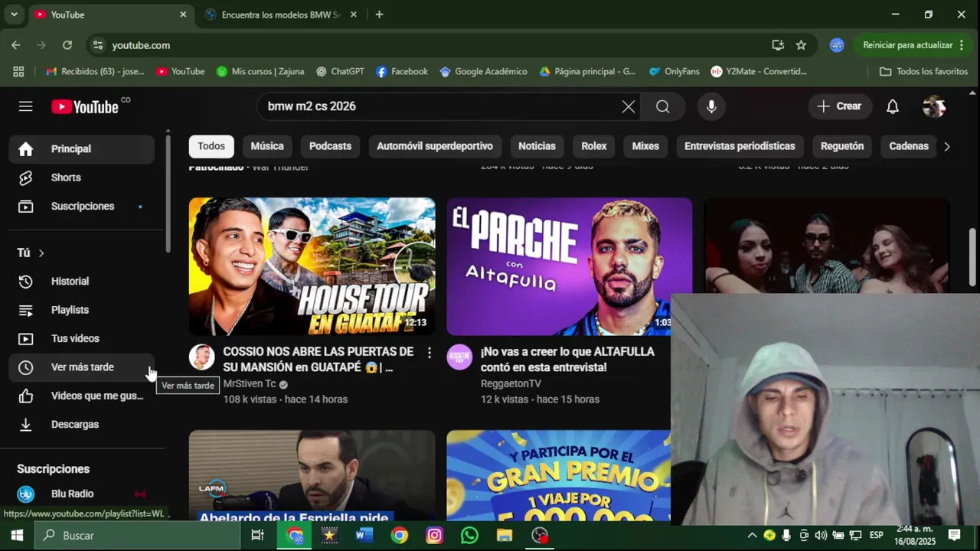Open Descargas in sidebar

(x=82, y=424)
